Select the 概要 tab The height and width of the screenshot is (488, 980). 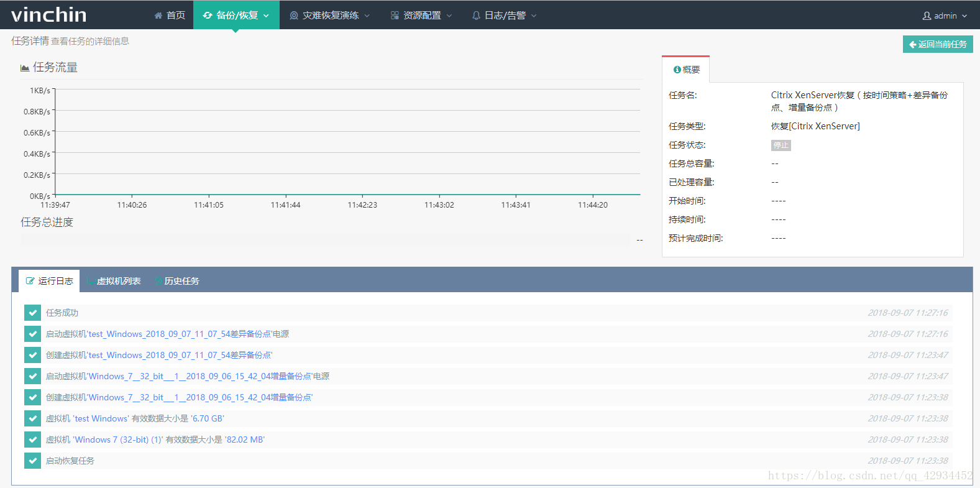[x=686, y=70]
